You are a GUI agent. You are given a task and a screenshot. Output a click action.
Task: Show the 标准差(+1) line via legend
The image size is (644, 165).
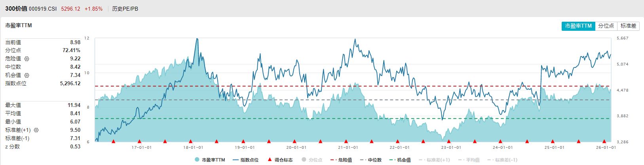click(x=434, y=160)
